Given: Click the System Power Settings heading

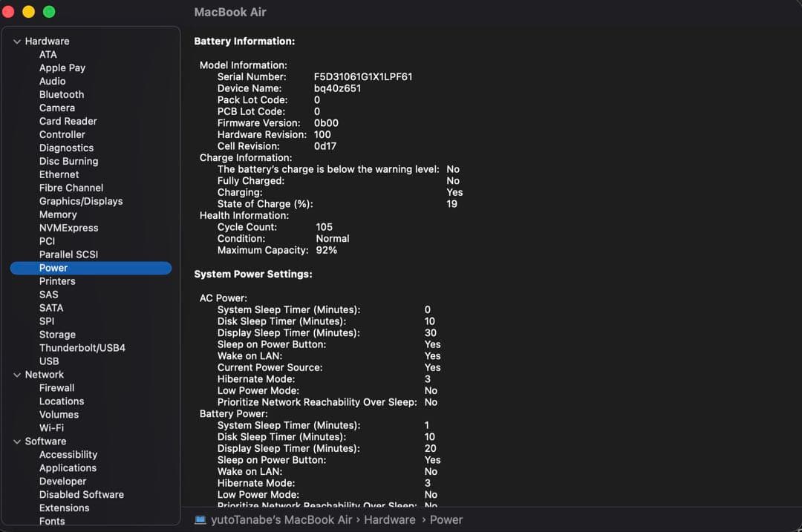Looking at the screenshot, I should tap(253, 275).
